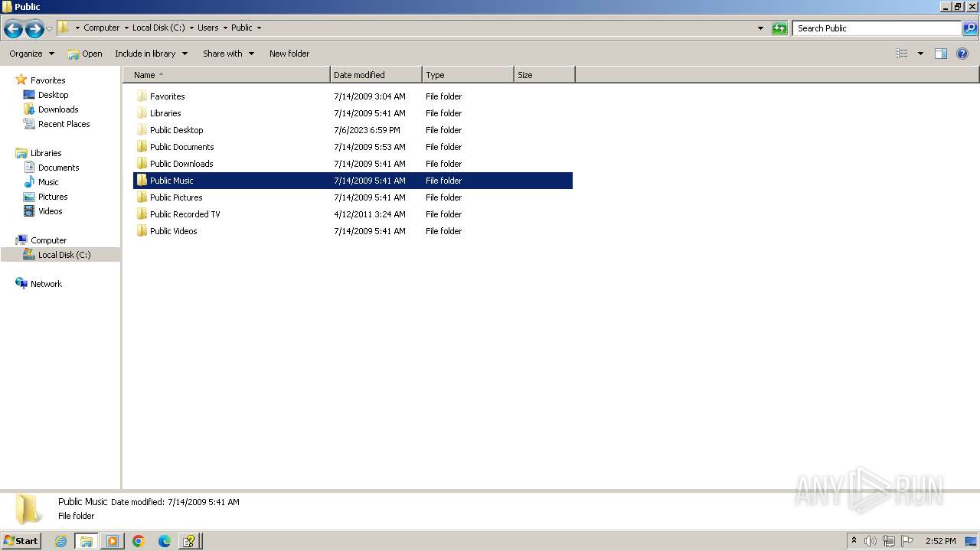Select the Public Documents folder icon
980x551 pixels.
click(142, 147)
